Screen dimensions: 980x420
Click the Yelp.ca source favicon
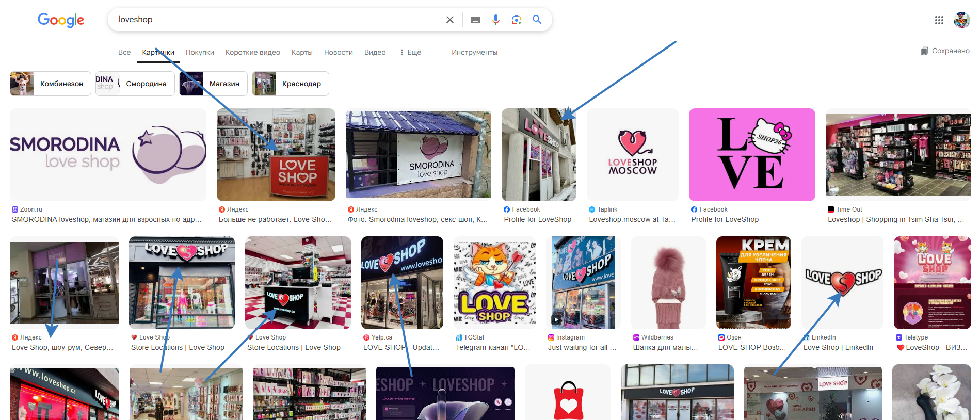tap(366, 337)
